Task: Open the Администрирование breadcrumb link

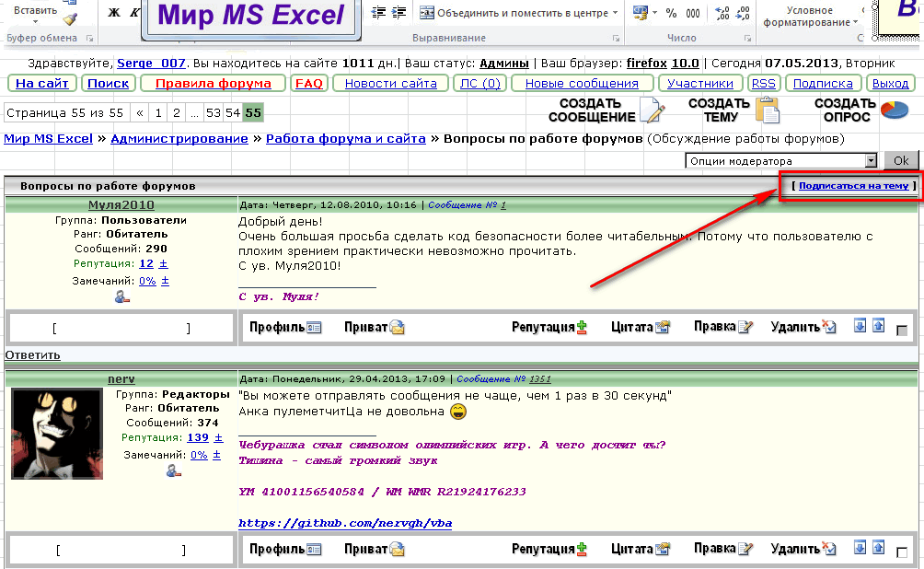Action: pyautogui.click(x=179, y=138)
